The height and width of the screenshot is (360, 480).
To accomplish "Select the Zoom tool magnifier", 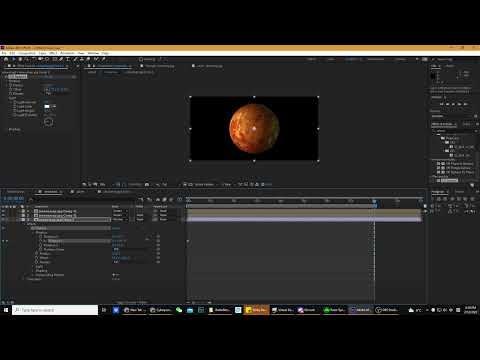I will (x=27, y=59).
